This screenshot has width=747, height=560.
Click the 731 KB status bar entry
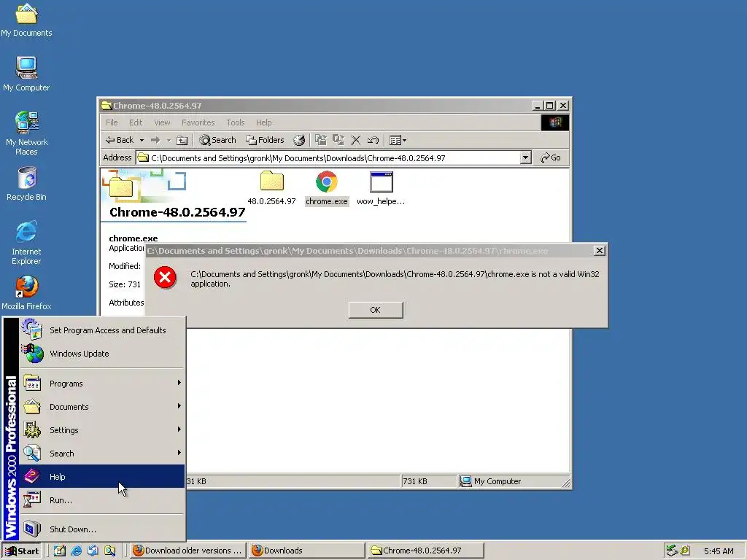point(427,481)
